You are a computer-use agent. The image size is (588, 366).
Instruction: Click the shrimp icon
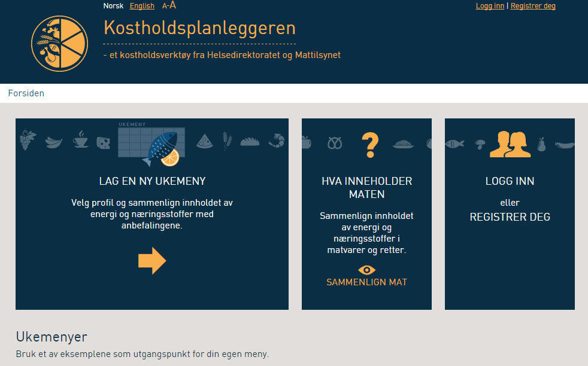[x=277, y=141]
